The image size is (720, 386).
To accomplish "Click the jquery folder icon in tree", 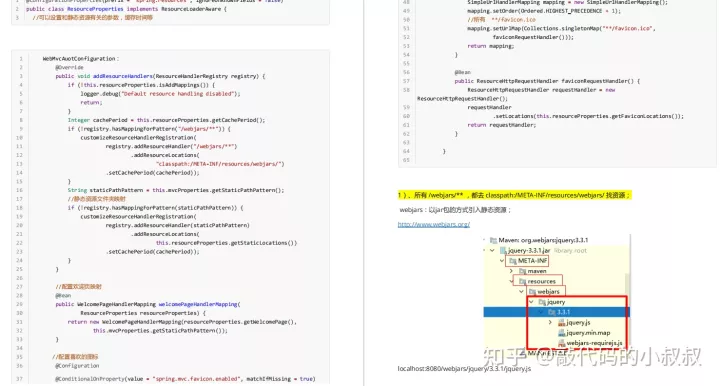I will pos(542,302).
